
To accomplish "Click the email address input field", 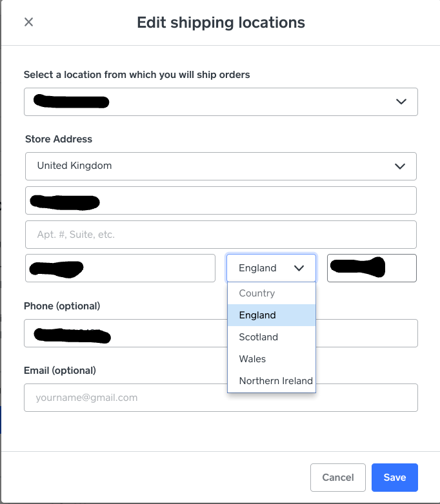I will pyautogui.click(x=221, y=398).
